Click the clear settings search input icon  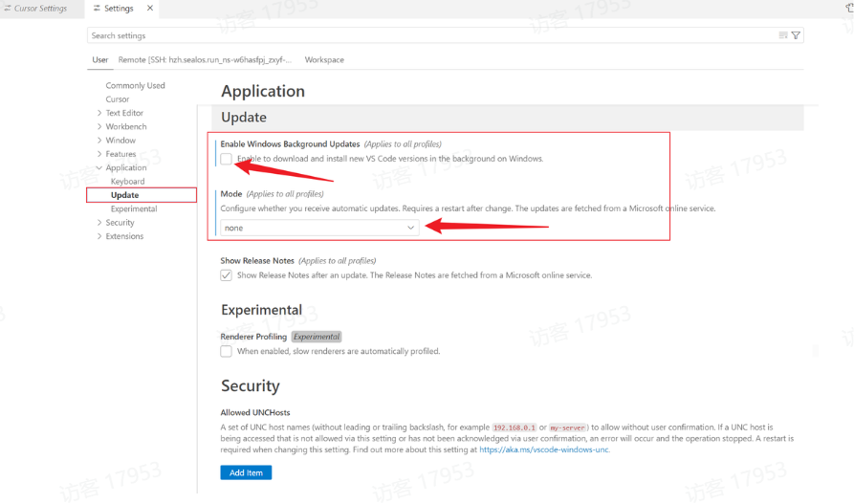tap(782, 35)
